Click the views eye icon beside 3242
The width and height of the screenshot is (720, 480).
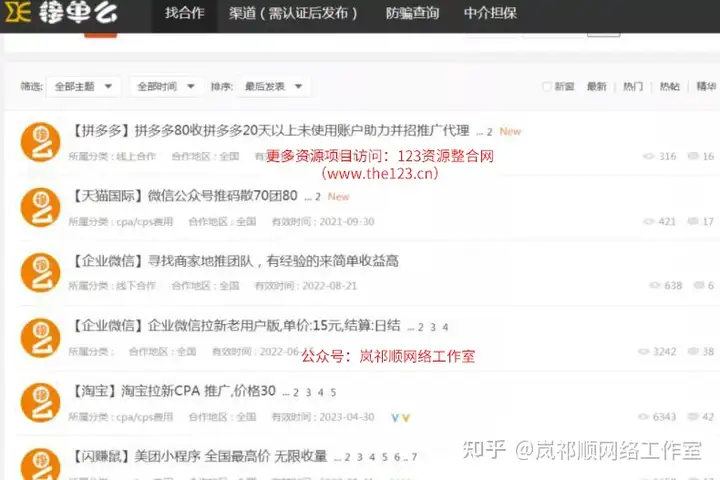[x=643, y=351]
